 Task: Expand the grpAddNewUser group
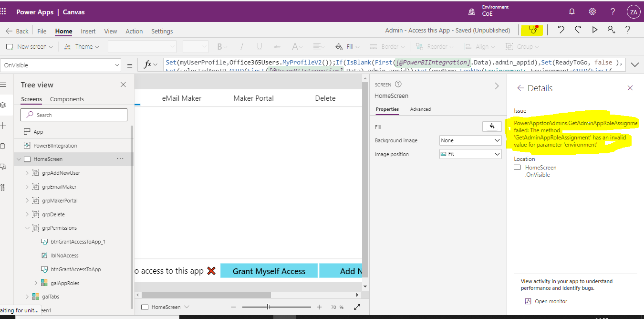27,172
